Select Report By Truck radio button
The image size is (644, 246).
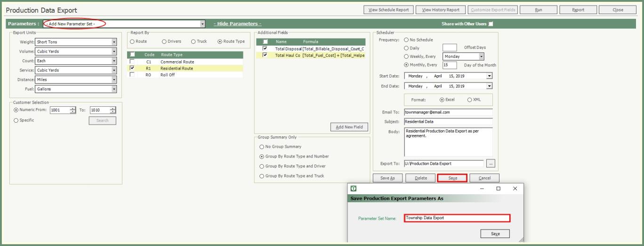[193, 41]
